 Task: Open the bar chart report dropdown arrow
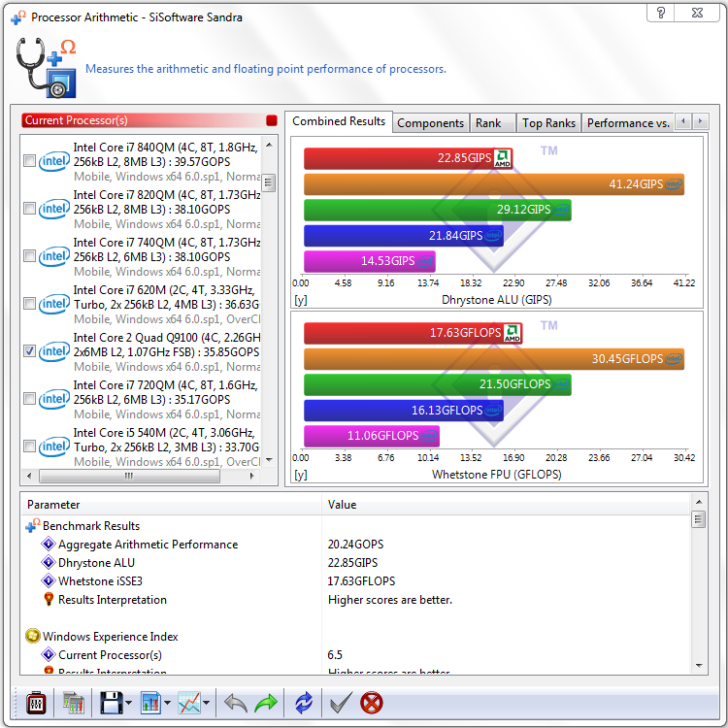[x=168, y=704]
